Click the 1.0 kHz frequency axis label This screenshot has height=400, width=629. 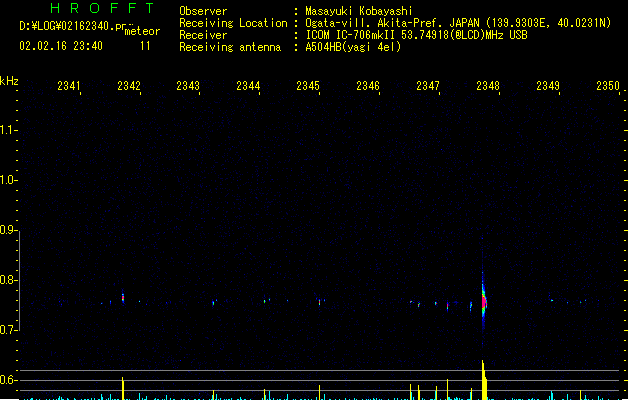pyautogui.click(x=8, y=180)
